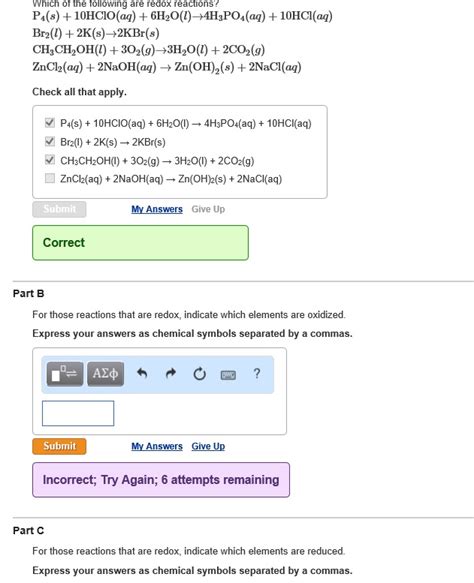Open the Greek symbols ΑΣφ palette
The height and width of the screenshot is (583, 474).
click(x=106, y=374)
